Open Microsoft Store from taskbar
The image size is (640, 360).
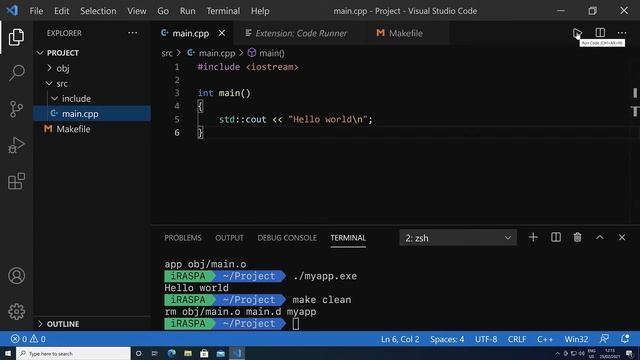[x=204, y=353]
